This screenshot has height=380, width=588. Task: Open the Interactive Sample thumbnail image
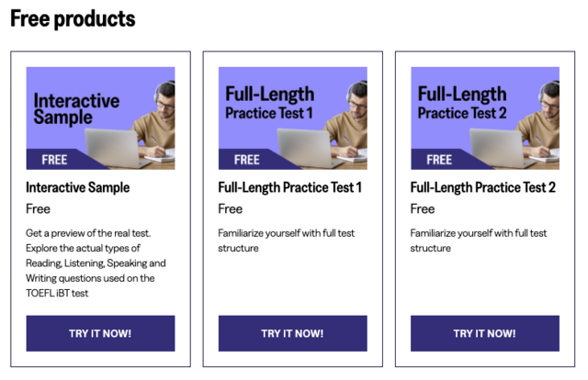(x=100, y=117)
